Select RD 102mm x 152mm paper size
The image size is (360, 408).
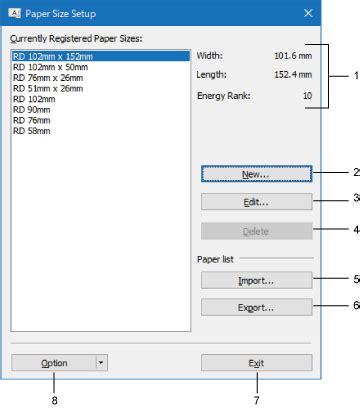(x=100, y=56)
